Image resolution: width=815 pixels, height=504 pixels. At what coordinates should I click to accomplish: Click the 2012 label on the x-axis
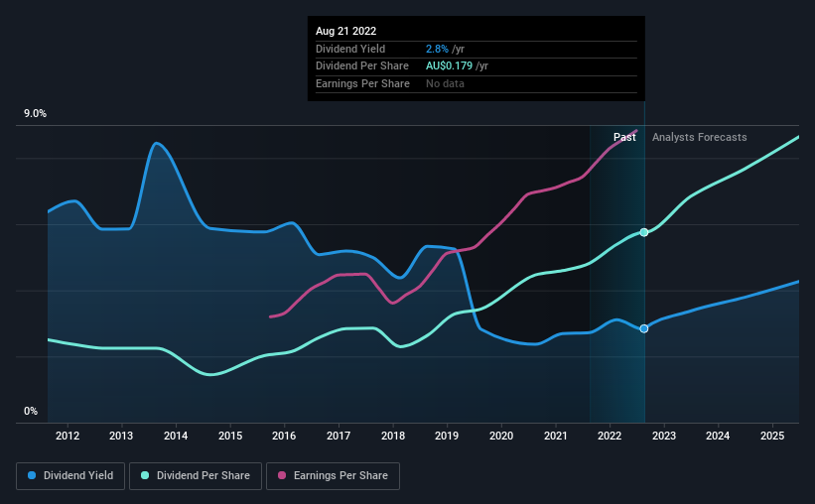(68, 436)
